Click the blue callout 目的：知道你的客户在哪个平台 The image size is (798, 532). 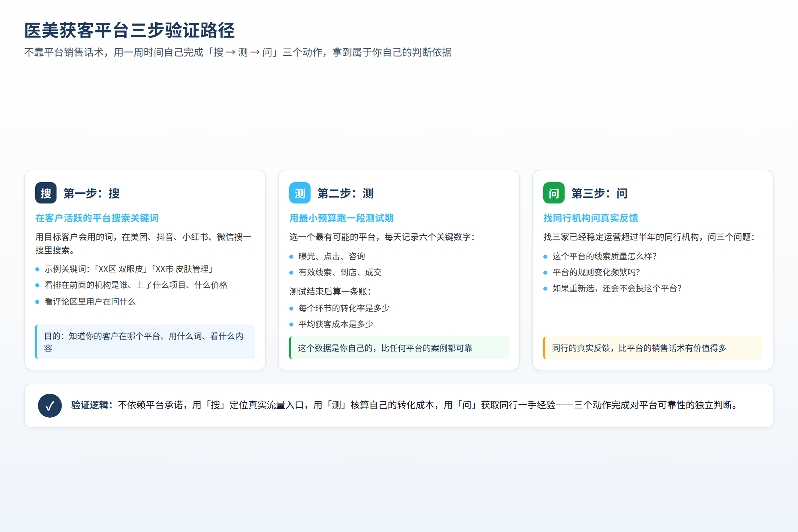(145, 342)
